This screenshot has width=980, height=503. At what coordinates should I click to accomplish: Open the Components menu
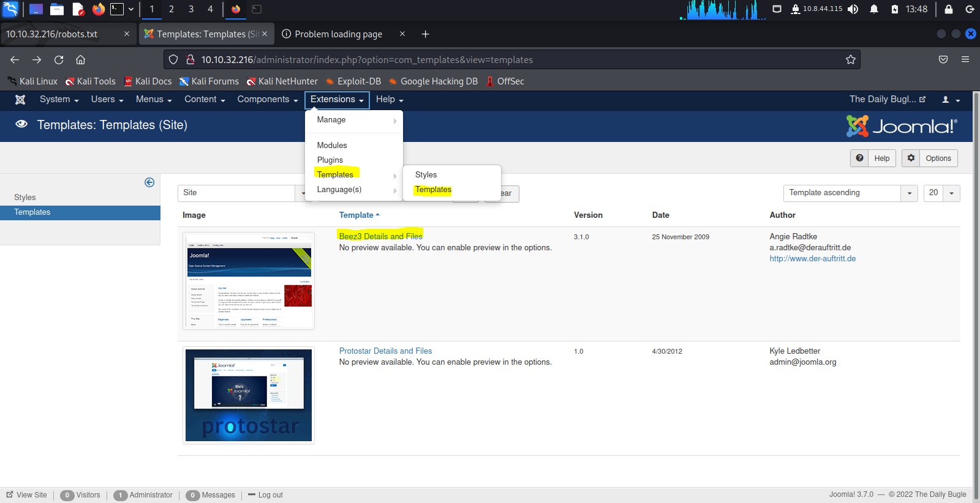(x=268, y=100)
